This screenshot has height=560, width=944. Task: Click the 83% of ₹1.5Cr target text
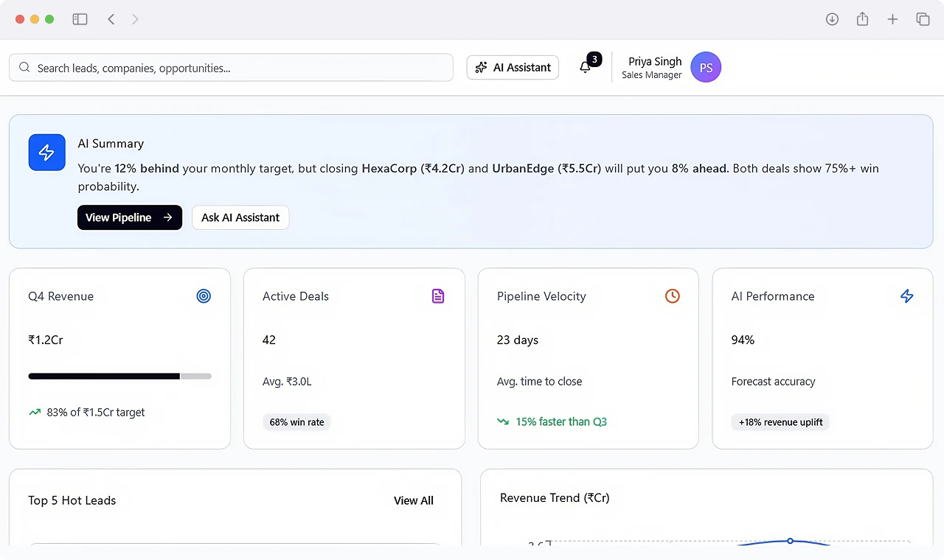(96, 413)
